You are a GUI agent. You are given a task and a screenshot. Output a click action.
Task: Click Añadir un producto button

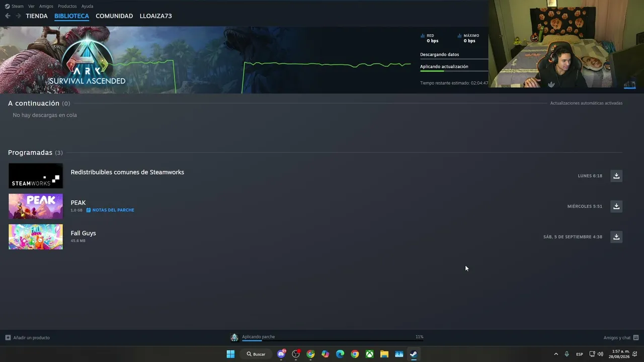[x=28, y=338]
